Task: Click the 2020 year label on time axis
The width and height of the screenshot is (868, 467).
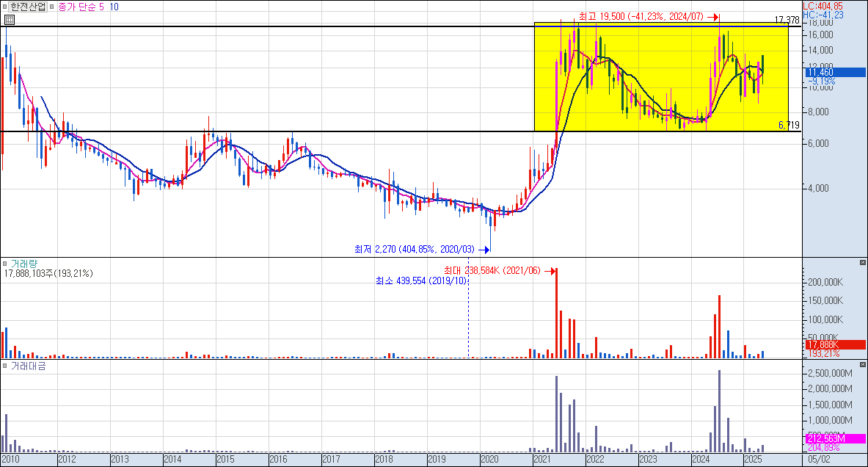Action: point(489,459)
